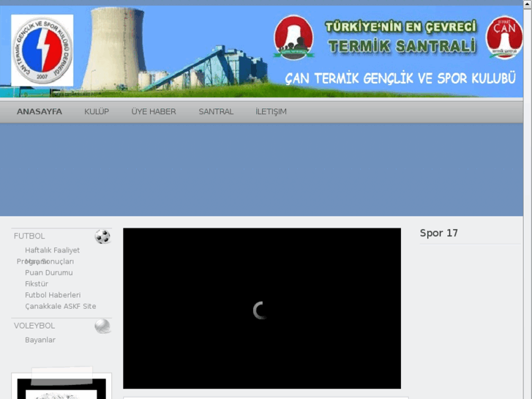Open Futbol Haberleri link
Viewport: 532px width, 399px height.
[53, 295]
